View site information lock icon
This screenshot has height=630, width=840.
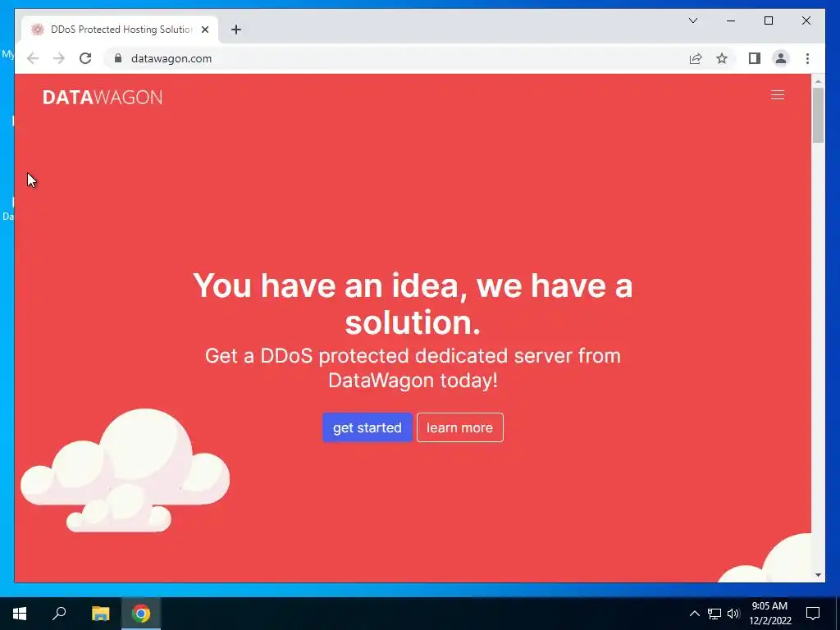(118, 58)
